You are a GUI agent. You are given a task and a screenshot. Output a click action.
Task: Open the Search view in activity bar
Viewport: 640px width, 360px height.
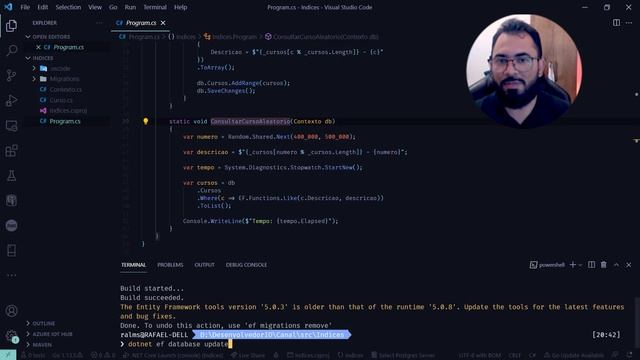[11, 51]
